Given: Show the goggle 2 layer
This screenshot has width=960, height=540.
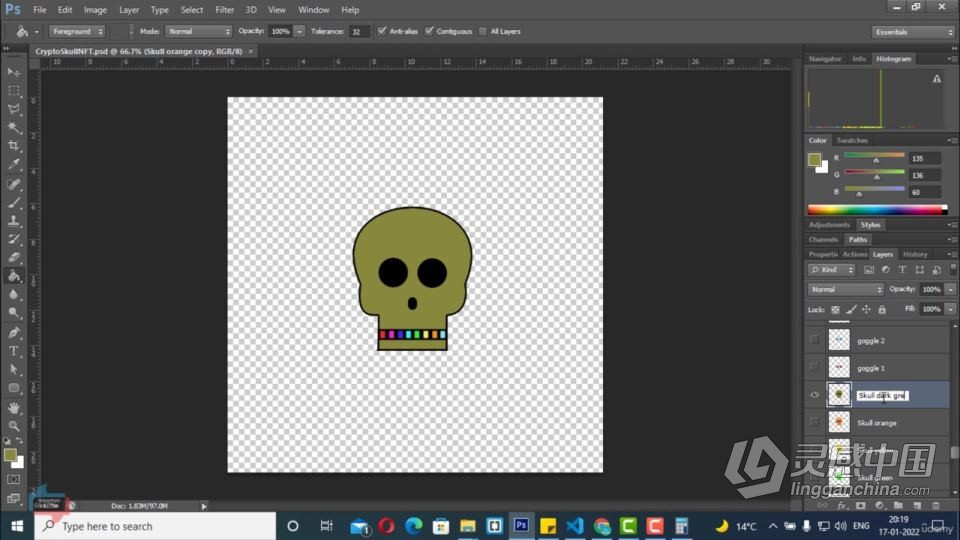Looking at the screenshot, I should 814,340.
